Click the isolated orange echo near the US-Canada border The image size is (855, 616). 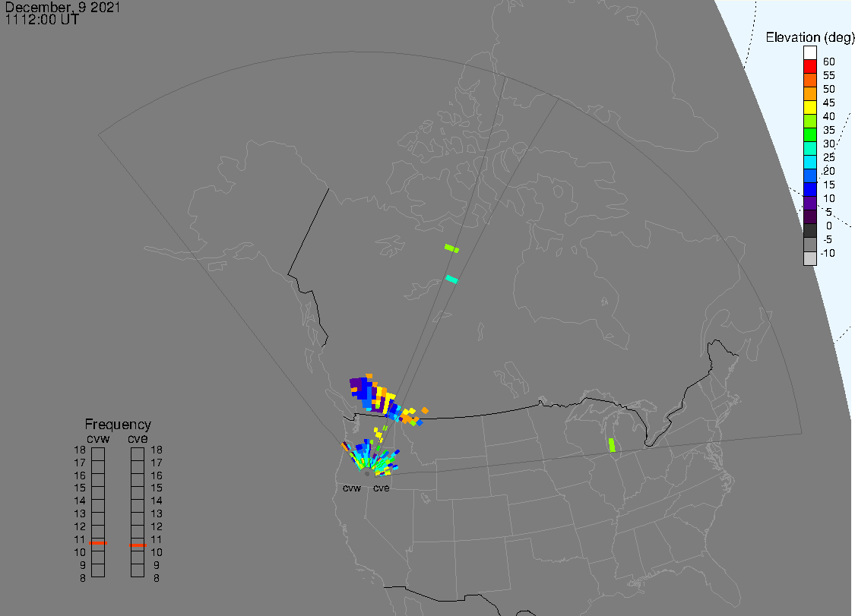[425, 410]
